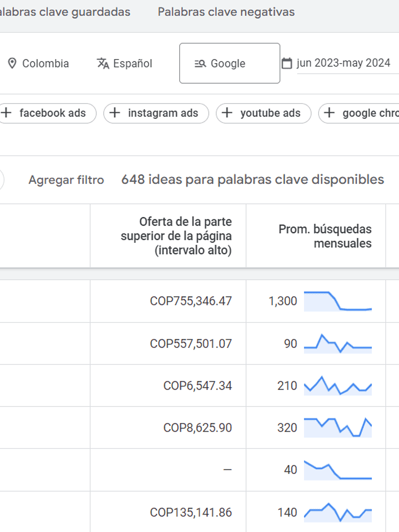
Task: Click plus icon on youtube ads chip
Action: (x=227, y=113)
